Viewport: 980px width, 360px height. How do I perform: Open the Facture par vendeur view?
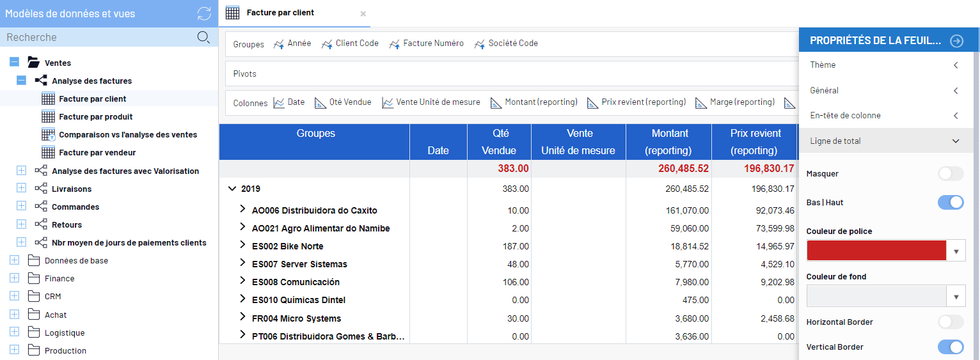(x=97, y=153)
